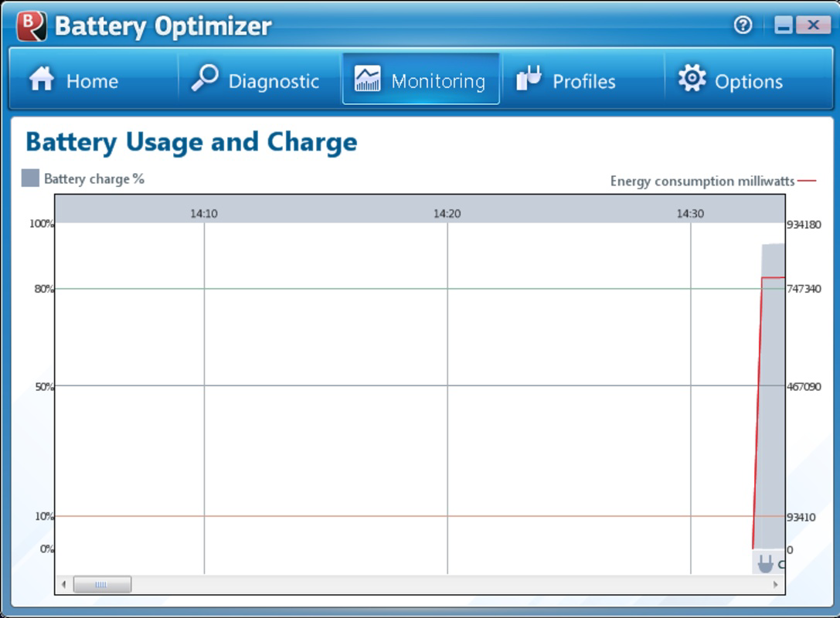Click the 14:10 time marker

coord(204,214)
